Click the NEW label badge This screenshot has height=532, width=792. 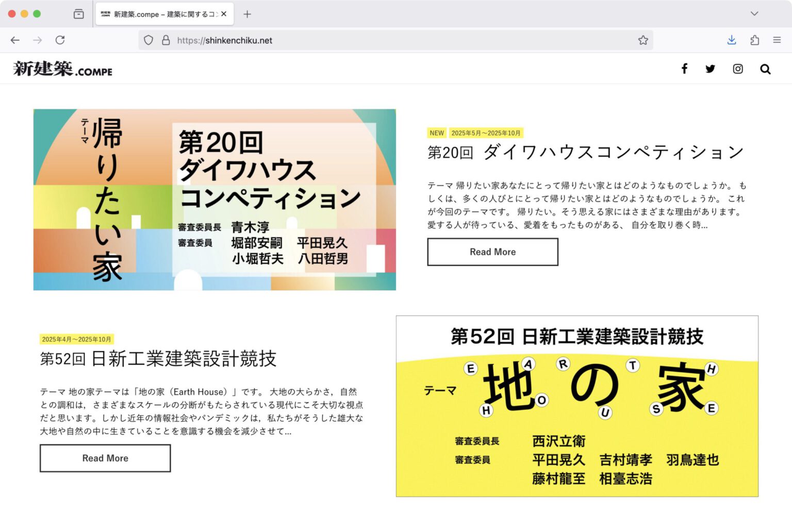click(x=437, y=133)
